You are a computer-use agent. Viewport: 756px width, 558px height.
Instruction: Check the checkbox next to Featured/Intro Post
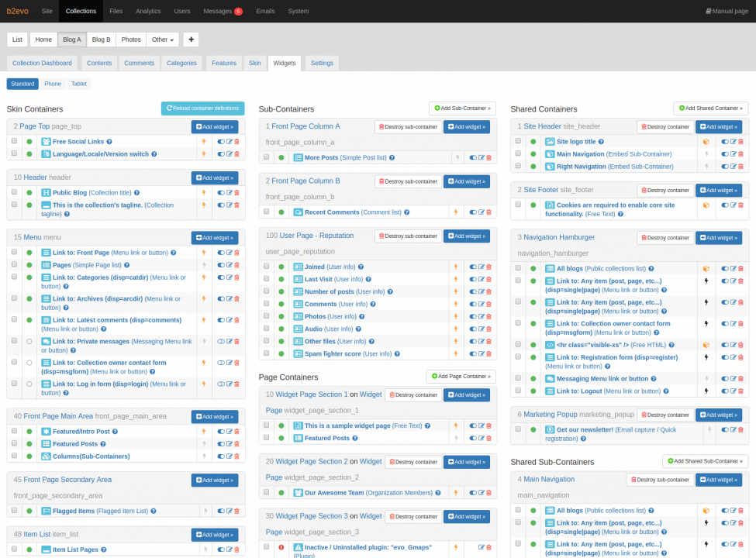[x=13, y=430]
